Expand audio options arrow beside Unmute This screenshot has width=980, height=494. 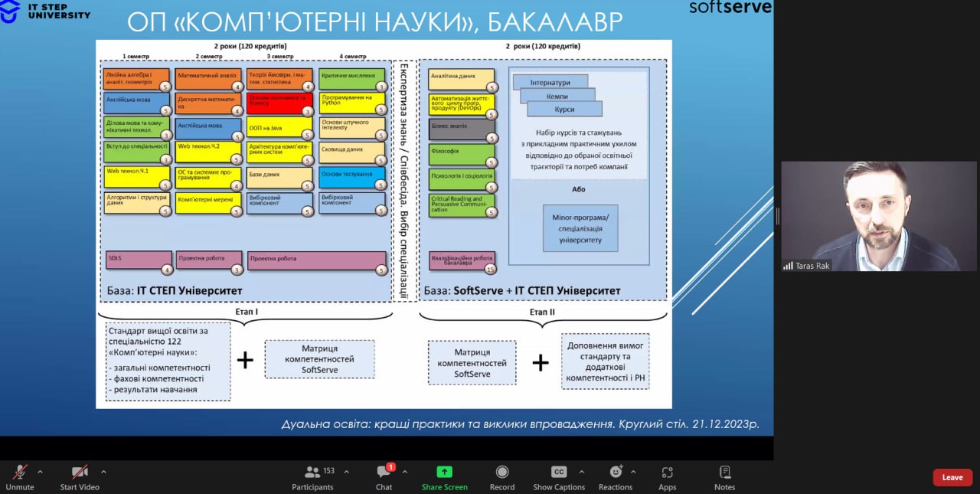[40, 472]
